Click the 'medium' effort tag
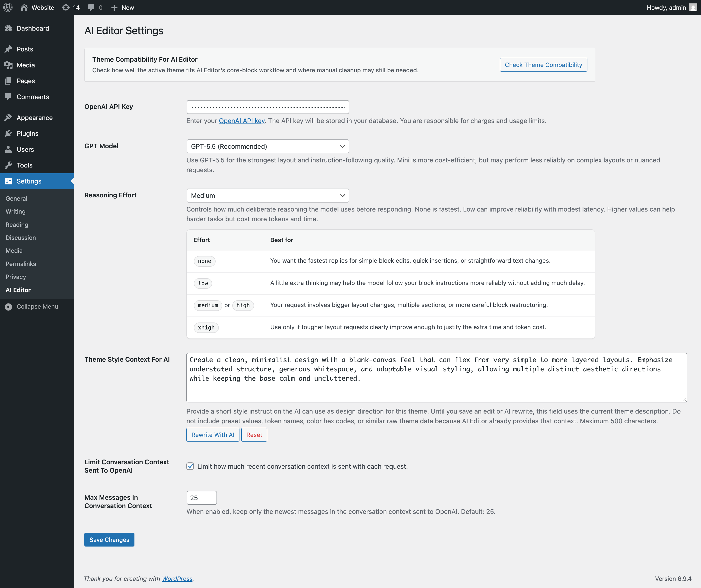701x588 pixels. tap(208, 305)
